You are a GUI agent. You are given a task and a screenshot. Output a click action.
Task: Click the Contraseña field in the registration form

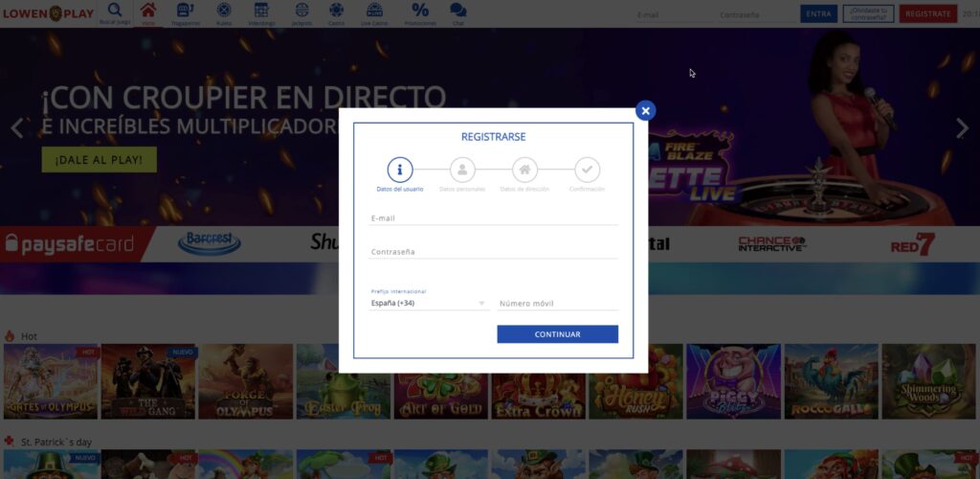494,252
